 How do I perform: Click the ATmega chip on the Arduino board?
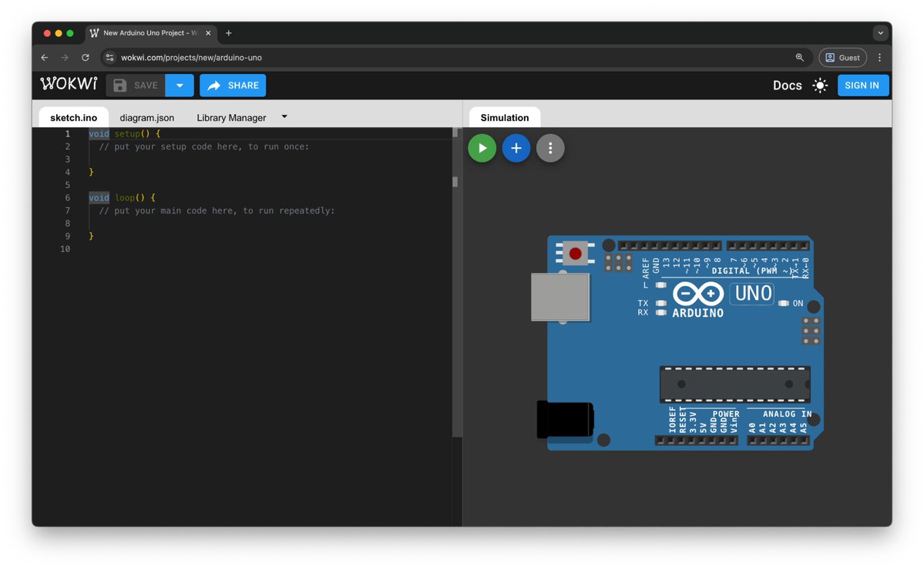[x=735, y=385]
